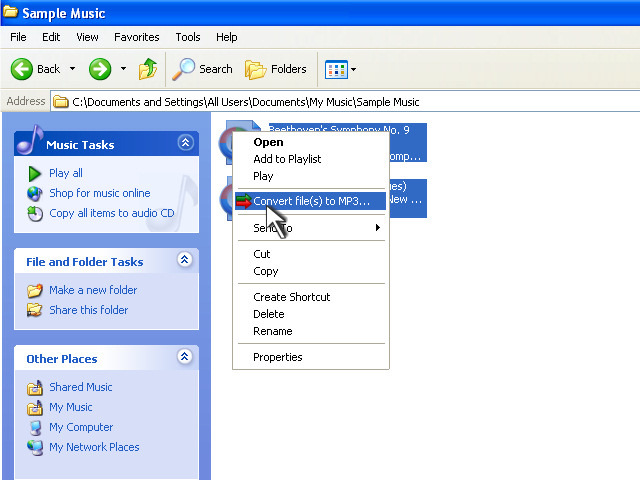Open the Back history dropdown arrow
The width and height of the screenshot is (640, 480).
72,69
